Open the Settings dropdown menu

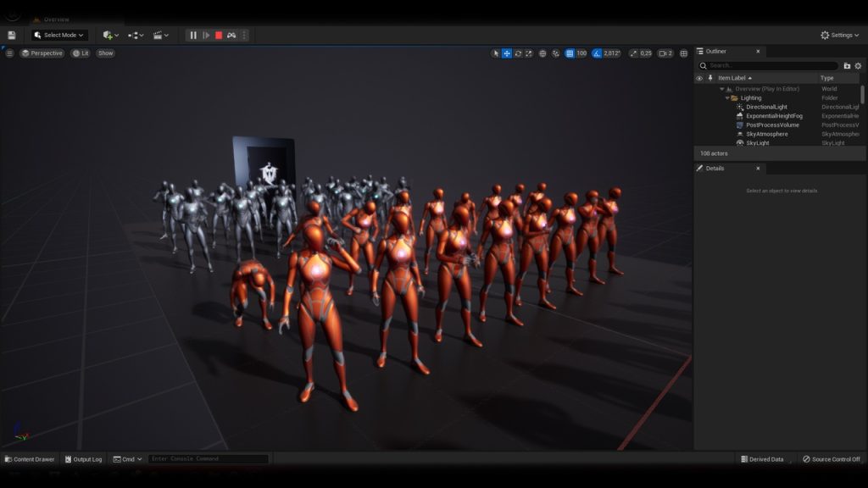tap(839, 35)
